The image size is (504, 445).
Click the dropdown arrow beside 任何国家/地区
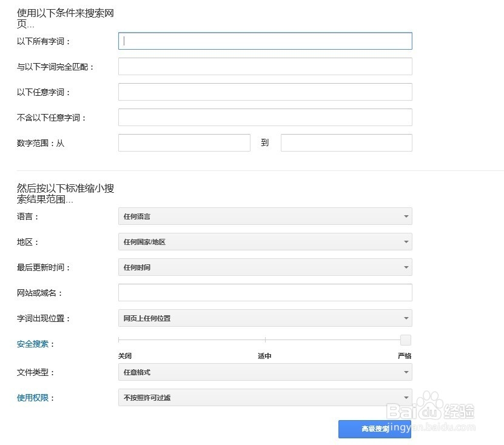[405, 241]
